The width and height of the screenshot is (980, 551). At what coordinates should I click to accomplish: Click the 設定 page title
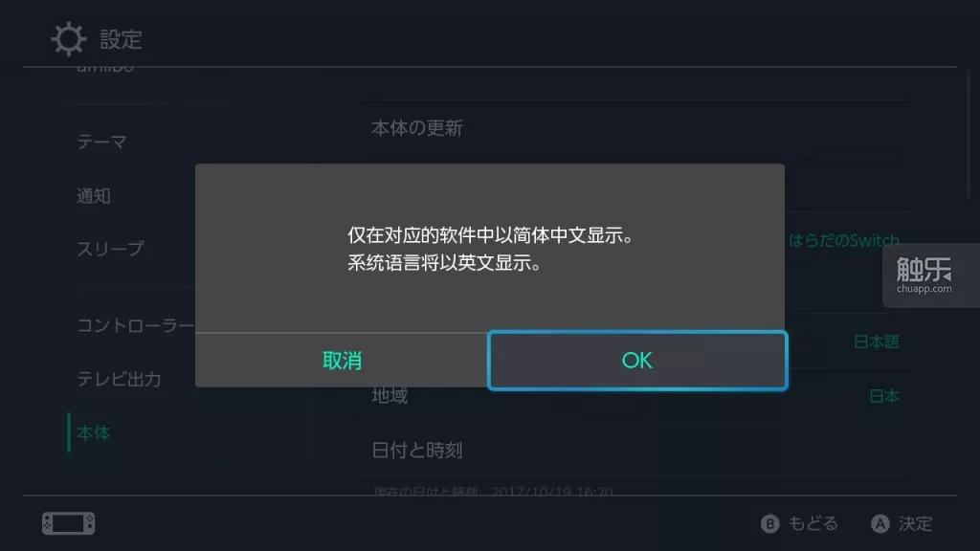[122, 39]
